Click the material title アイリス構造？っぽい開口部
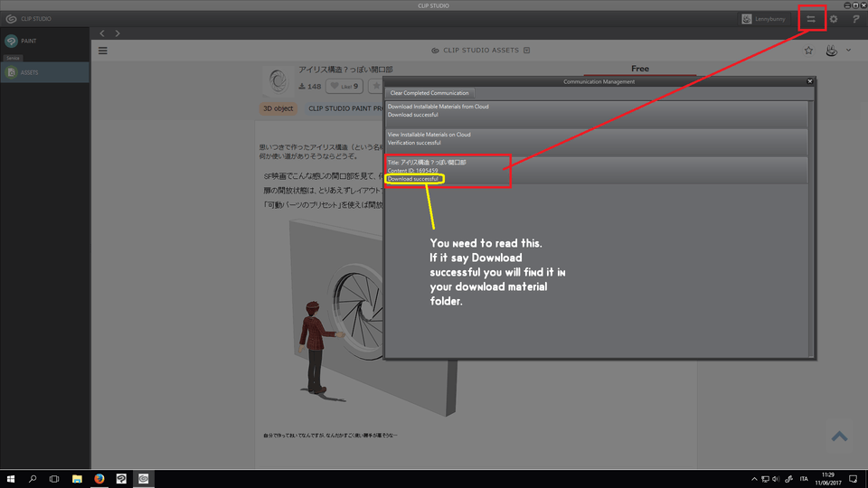The width and height of the screenshot is (868, 488). pyautogui.click(x=346, y=70)
